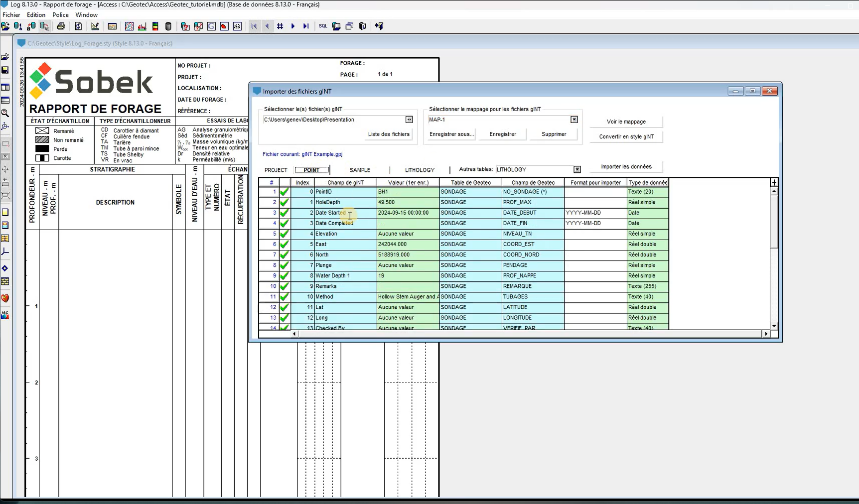Image resolution: width=859 pixels, height=504 pixels.
Task: Open the Autres tables LITHOLOGY dropdown
Action: click(x=577, y=170)
